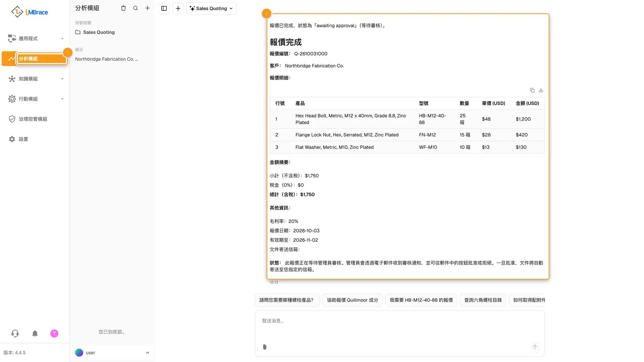Search conversations with magnifier icon
Screen dimensions: 644x362
(136, 8)
